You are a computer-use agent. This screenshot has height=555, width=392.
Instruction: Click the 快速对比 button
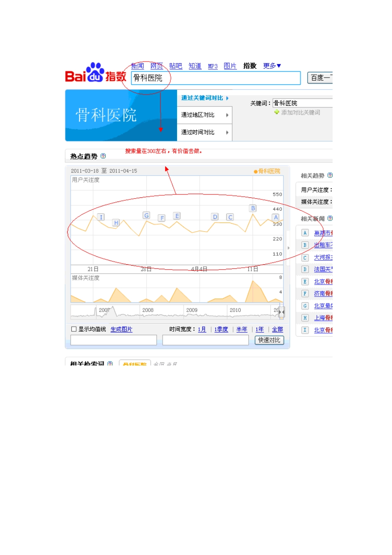tap(269, 340)
